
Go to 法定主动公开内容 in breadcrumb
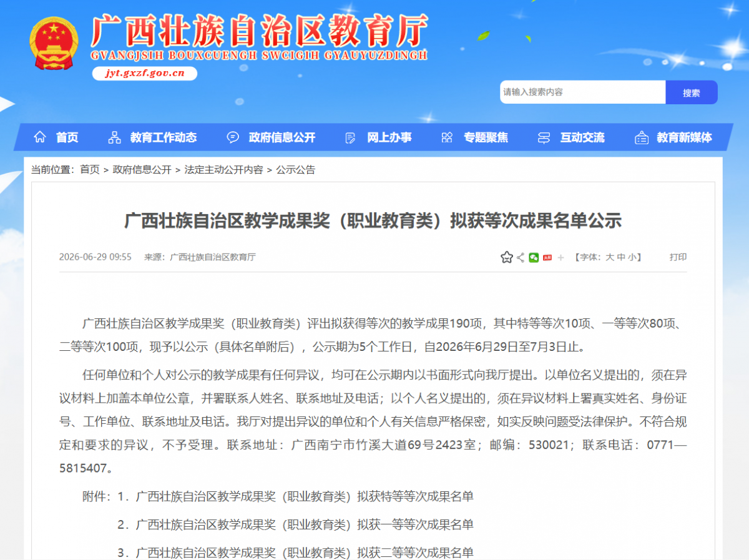(x=223, y=169)
